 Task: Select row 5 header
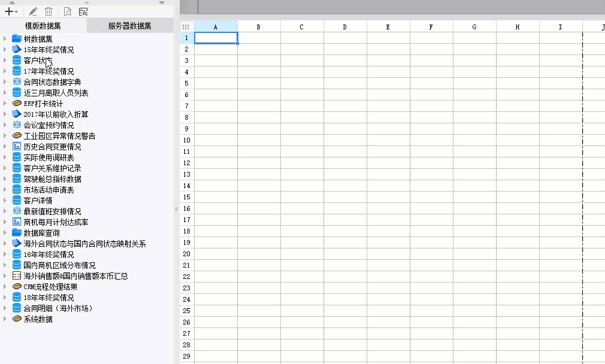pyautogui.click(x=187, y=83)
